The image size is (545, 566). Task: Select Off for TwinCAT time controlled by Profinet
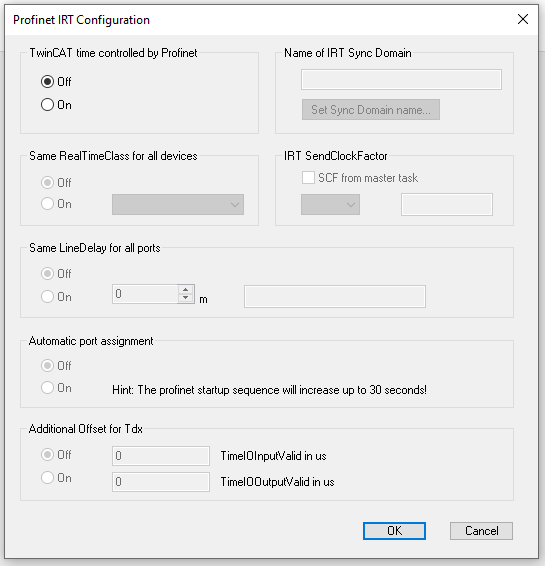tap(56, 82)
